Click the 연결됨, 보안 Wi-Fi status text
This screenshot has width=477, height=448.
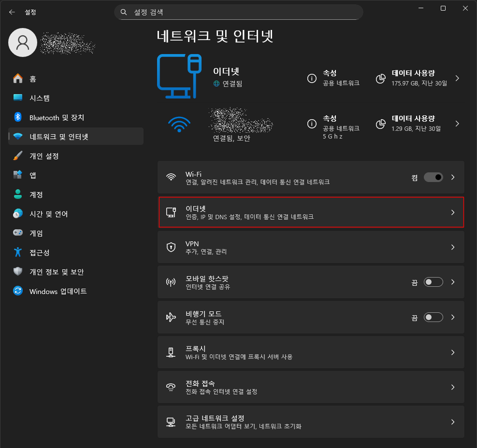231,138
